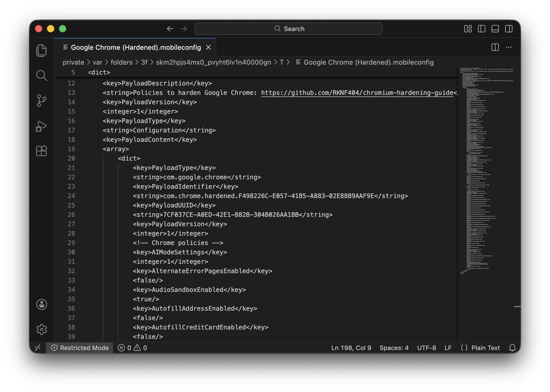Click the AutofillCreditCardEnabled key line
This screenshot has width=550, height=392.
pyautogui.click(x=201, y=327)
